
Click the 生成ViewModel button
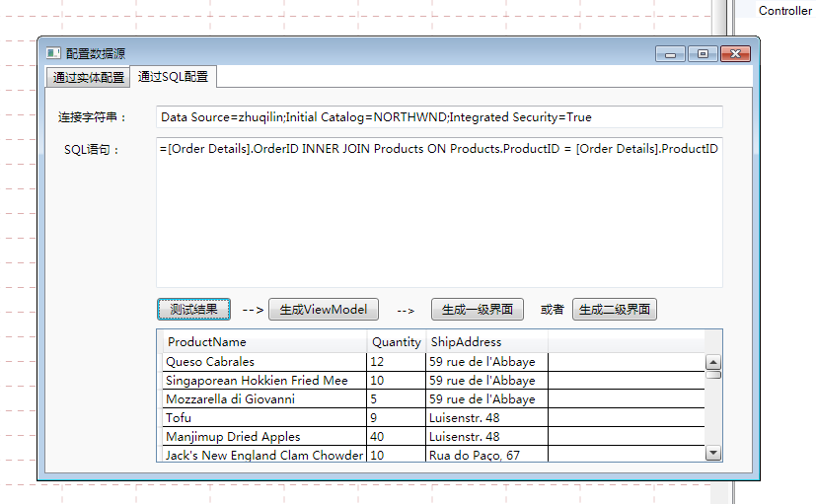(x=324, y=310)
